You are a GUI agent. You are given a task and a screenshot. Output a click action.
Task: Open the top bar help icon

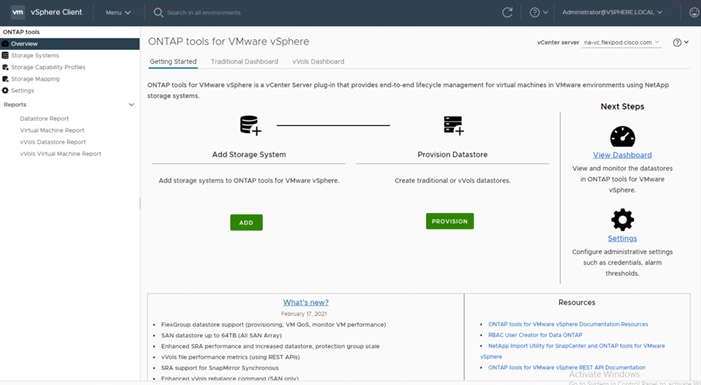534,13
